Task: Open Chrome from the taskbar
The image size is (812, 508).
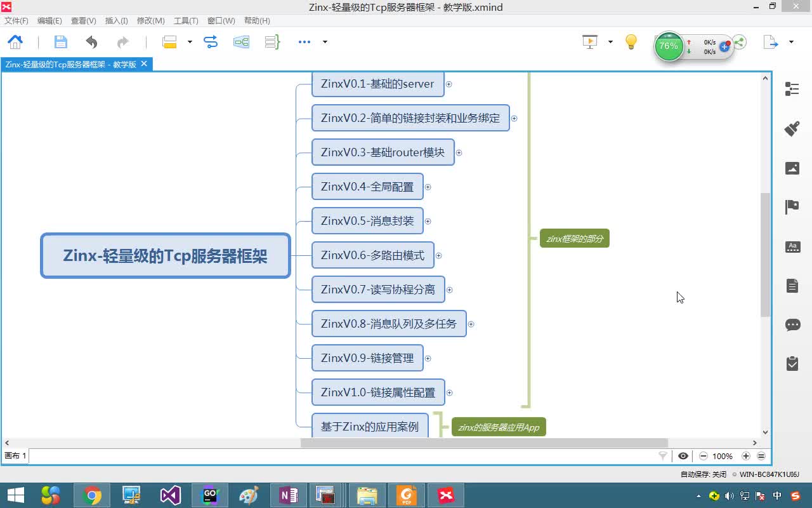Action: [x=92, y=495]
